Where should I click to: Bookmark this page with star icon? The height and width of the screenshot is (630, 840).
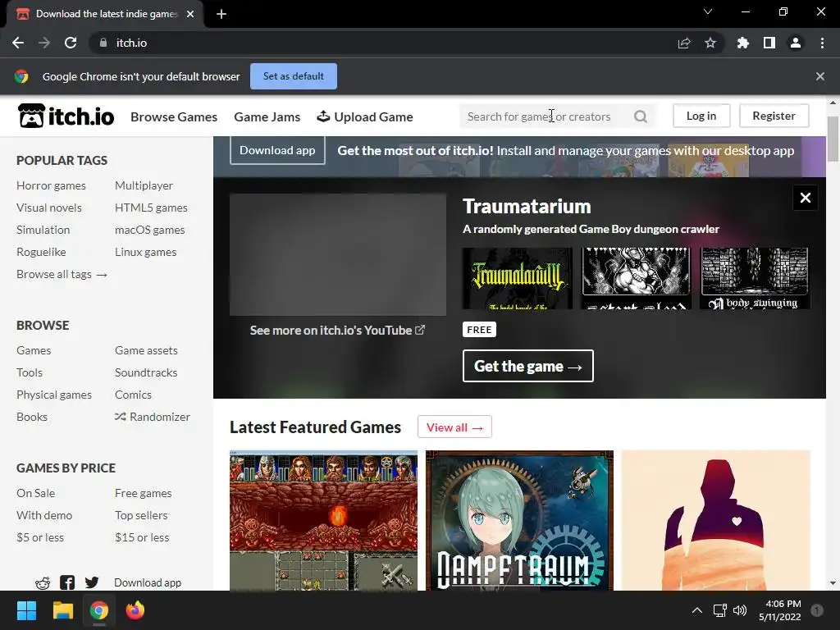[x=710, y=43]
